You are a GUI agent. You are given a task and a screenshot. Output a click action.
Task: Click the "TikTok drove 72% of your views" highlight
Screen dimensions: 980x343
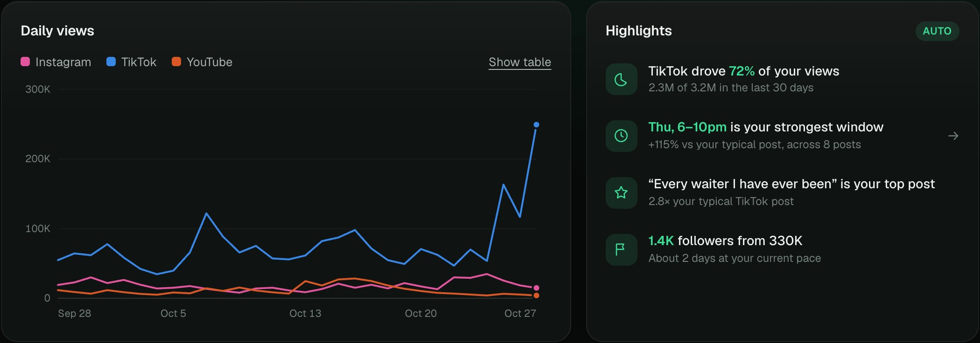(x=744, y=71)
